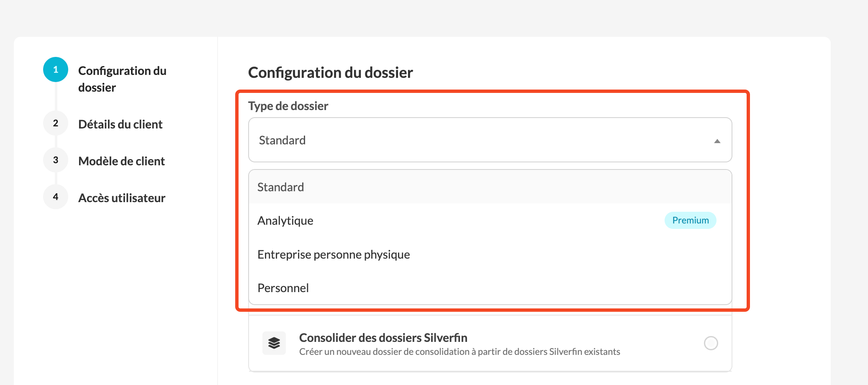Viewport: 868px width, 385px height.
Task: Open Configuration du dossier step label
Action: [122, 79]
